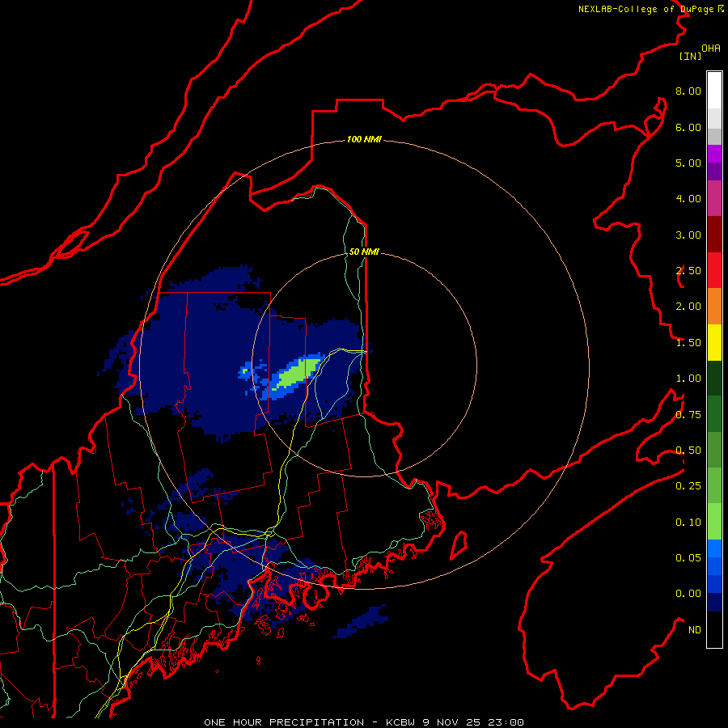
Task: Click the 0.05 legend value
Action: point(688,558)
